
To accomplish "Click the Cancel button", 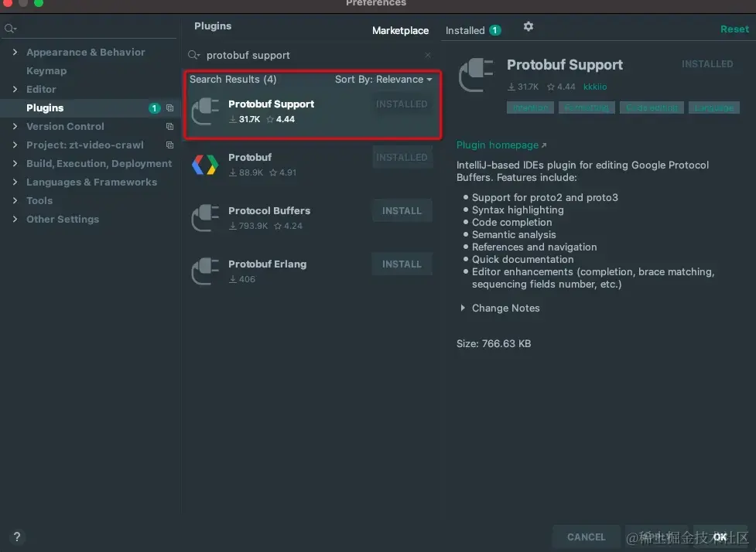I will pyautogui.click(x=587, y=537).
